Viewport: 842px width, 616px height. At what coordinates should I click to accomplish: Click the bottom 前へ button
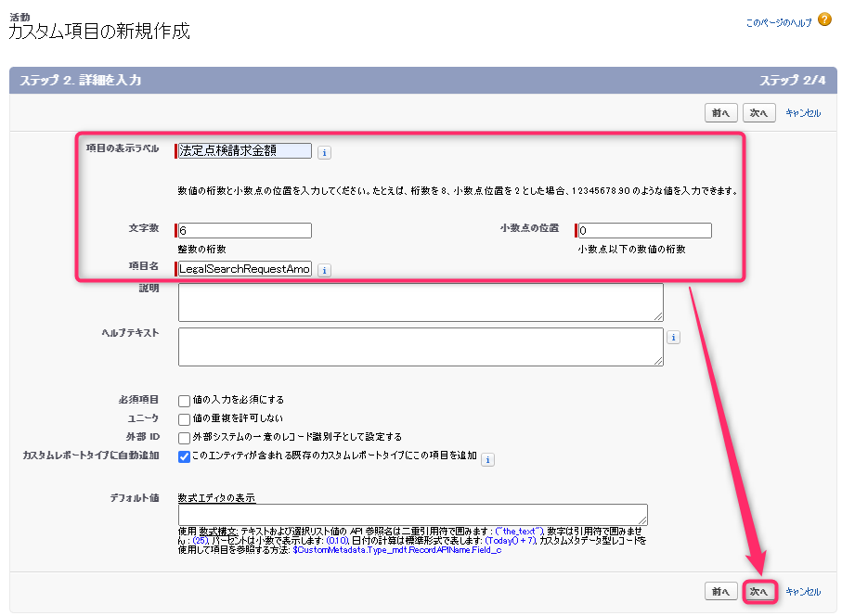[x=720, y=591]
